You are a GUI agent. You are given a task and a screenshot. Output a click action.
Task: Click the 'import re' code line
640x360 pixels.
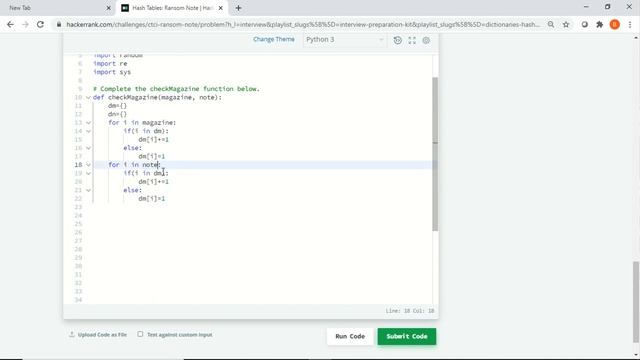tap(110, 64)
